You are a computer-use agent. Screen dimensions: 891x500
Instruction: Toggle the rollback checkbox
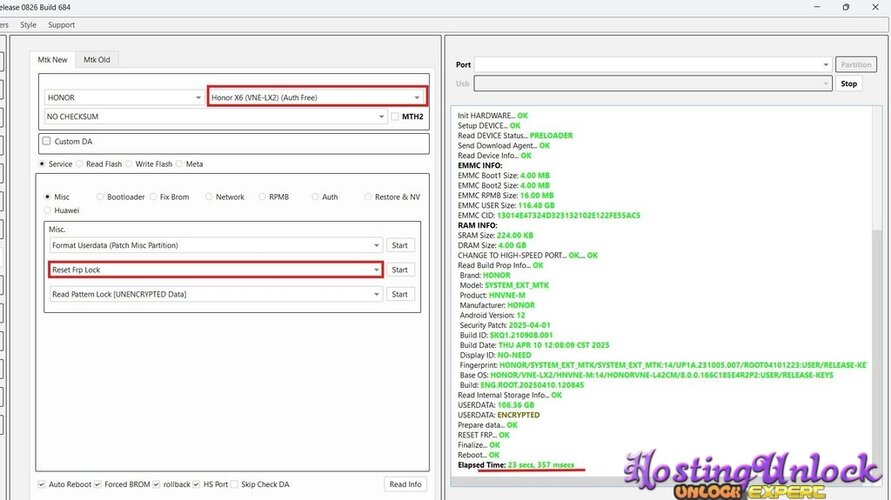click(x=156, y=484)
